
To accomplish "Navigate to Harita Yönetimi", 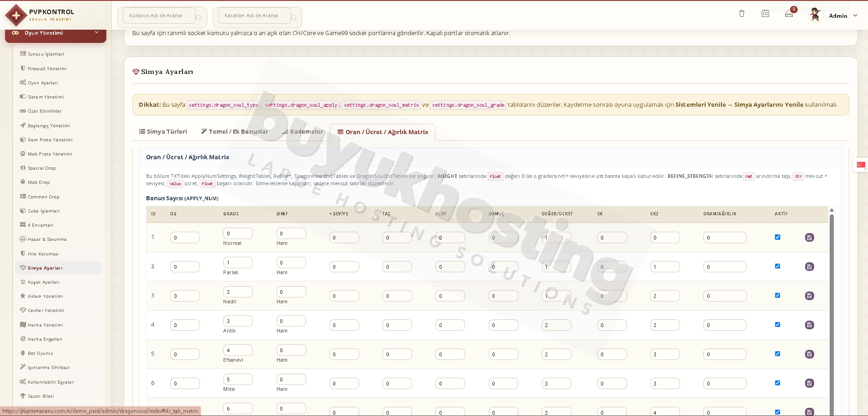I will click(x=45, y=325).
